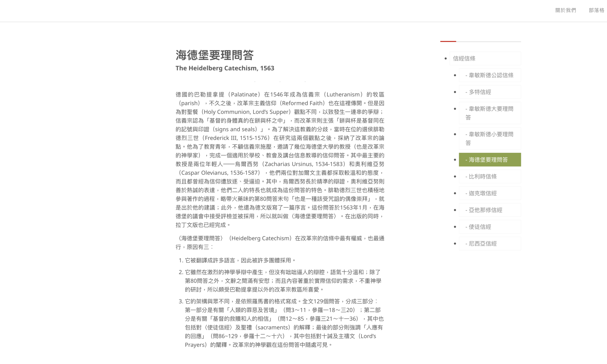Click list item 它被翻譯成許多語言
The height and width of the screenshot is (364, 607).
point(240,260)
